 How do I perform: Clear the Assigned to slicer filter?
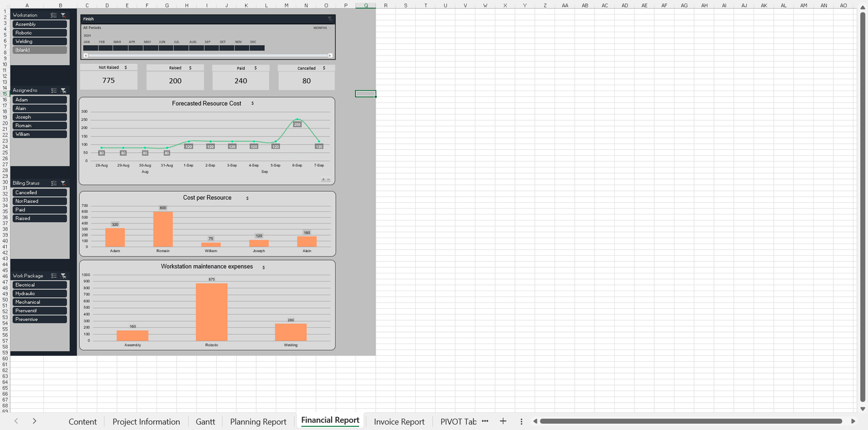(x=63, y=90)
